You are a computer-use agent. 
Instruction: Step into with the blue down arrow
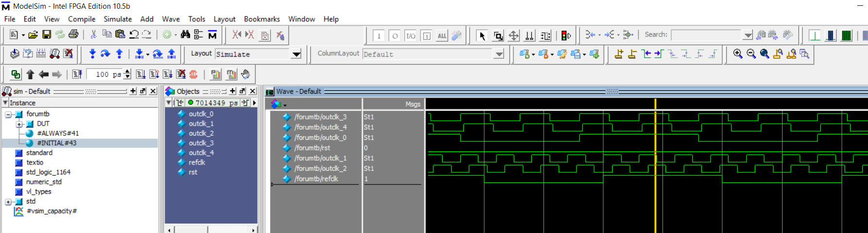tap(92, 54)
